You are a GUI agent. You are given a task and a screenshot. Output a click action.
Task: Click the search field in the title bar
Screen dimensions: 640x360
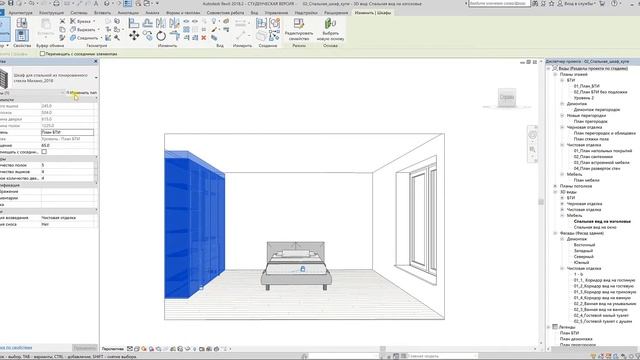click(499, 3)
